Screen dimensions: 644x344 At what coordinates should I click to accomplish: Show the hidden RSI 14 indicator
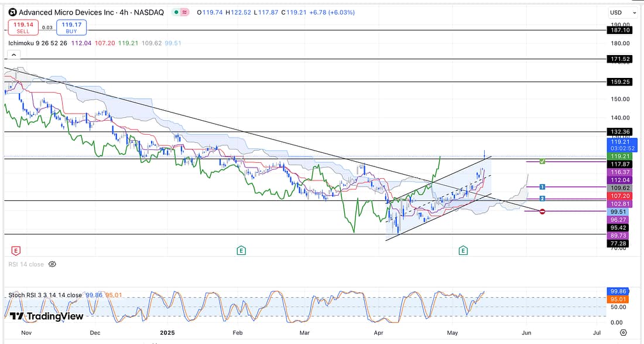(x=52, y=264)
